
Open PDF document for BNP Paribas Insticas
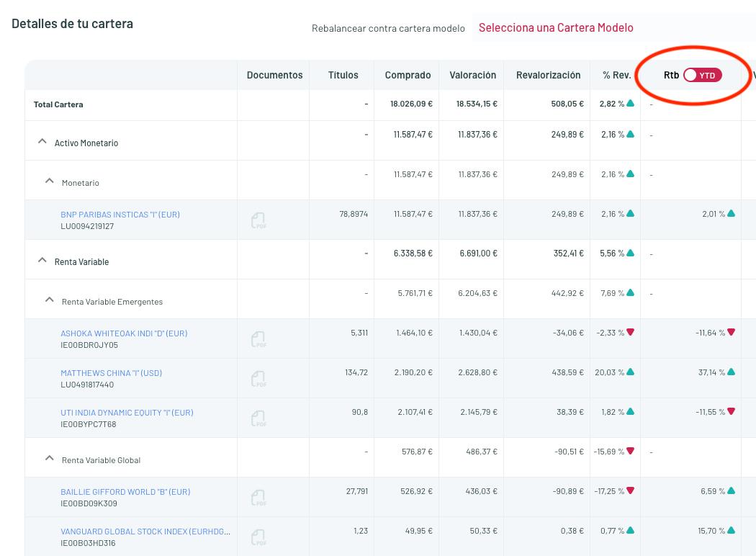258,220
